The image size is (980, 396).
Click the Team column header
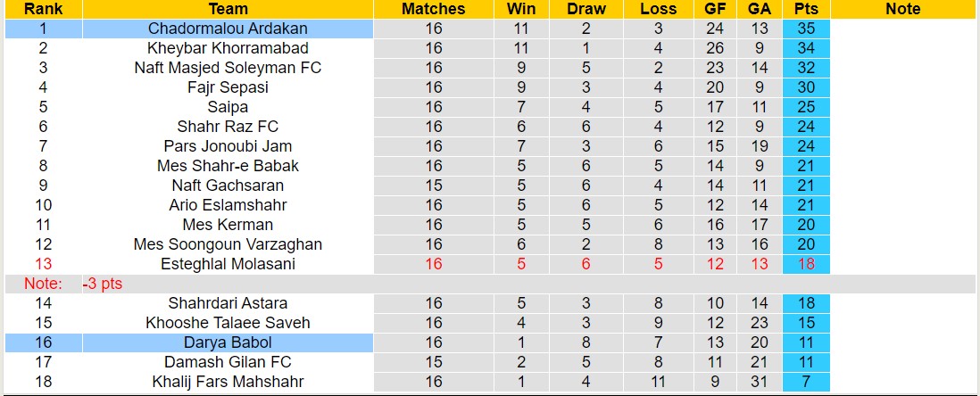(228, 9)
